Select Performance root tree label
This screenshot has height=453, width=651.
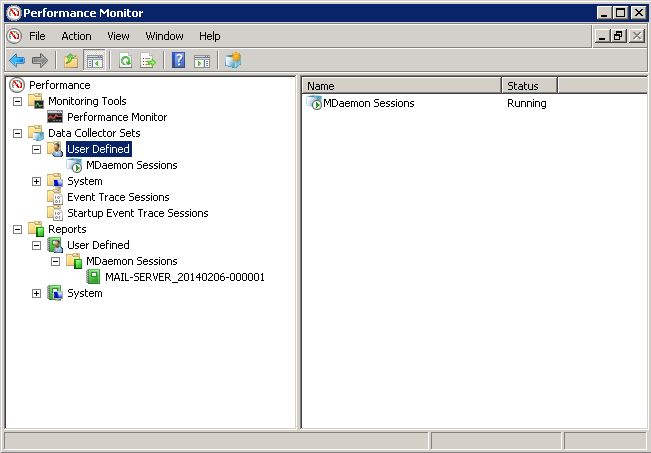click(x=59, y=85)
